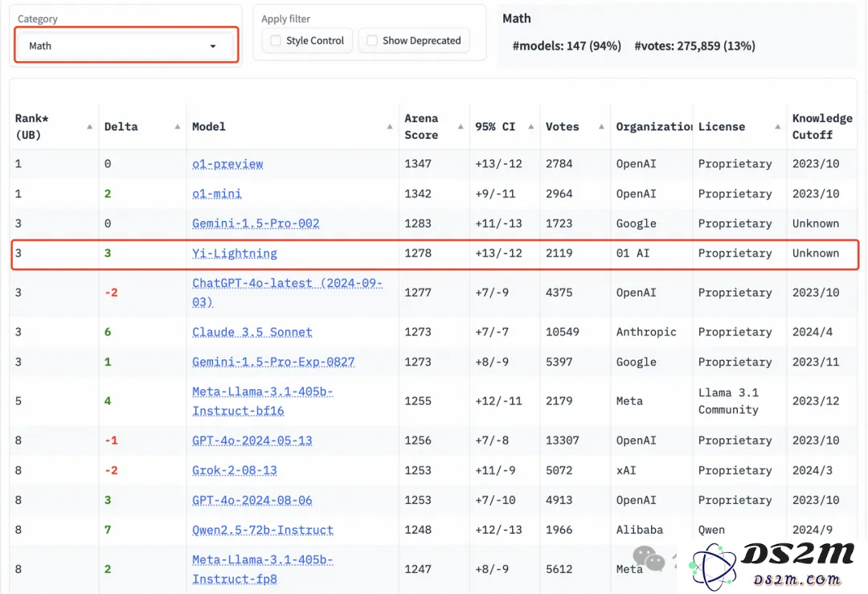Click the #votes: 275,859 (13%) text
This screenshot has width=868, height=594.
694,46
